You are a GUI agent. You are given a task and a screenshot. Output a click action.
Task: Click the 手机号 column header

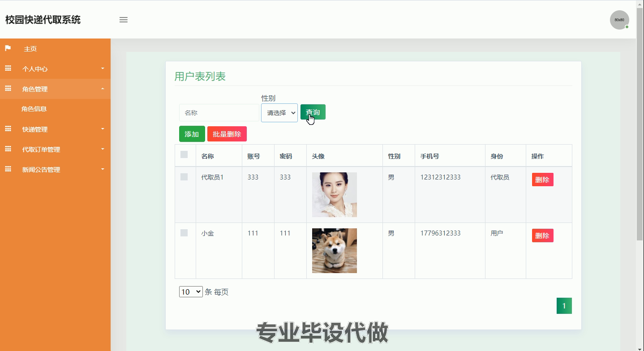pos(429,156)
